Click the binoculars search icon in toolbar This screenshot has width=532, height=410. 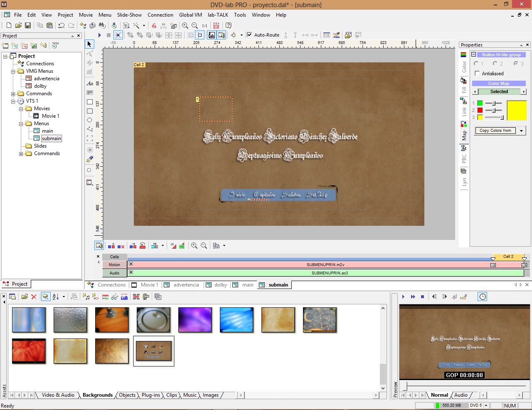(102, 25)
